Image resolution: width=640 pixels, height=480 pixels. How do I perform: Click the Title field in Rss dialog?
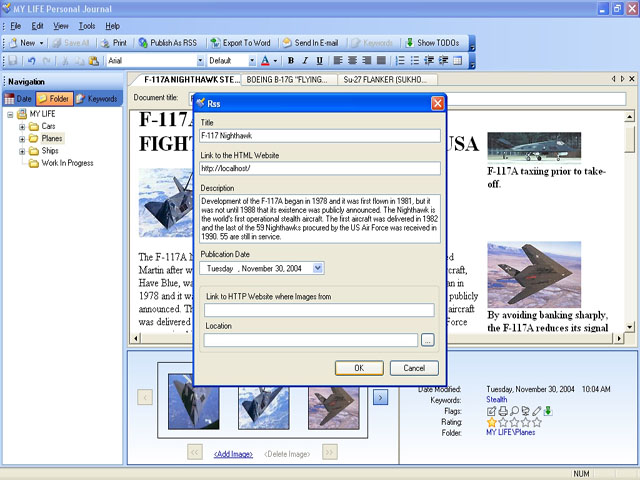pos(320,136)
